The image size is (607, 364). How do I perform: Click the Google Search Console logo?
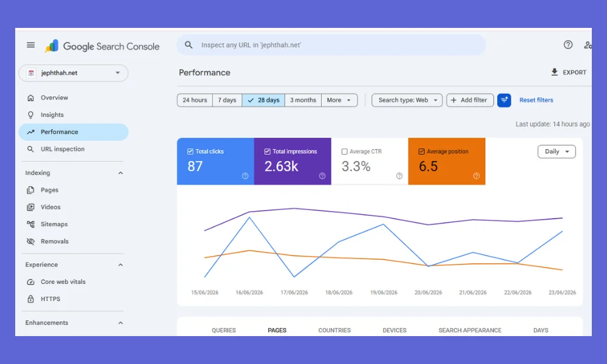pos(102,46)
